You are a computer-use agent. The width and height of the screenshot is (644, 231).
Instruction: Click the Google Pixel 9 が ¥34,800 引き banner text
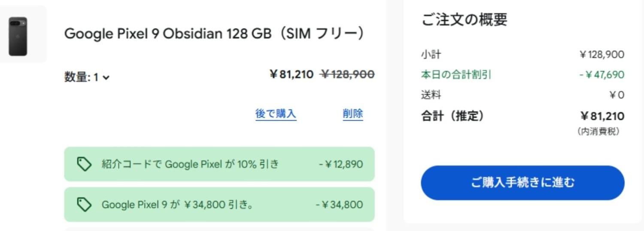click(177, 204)
